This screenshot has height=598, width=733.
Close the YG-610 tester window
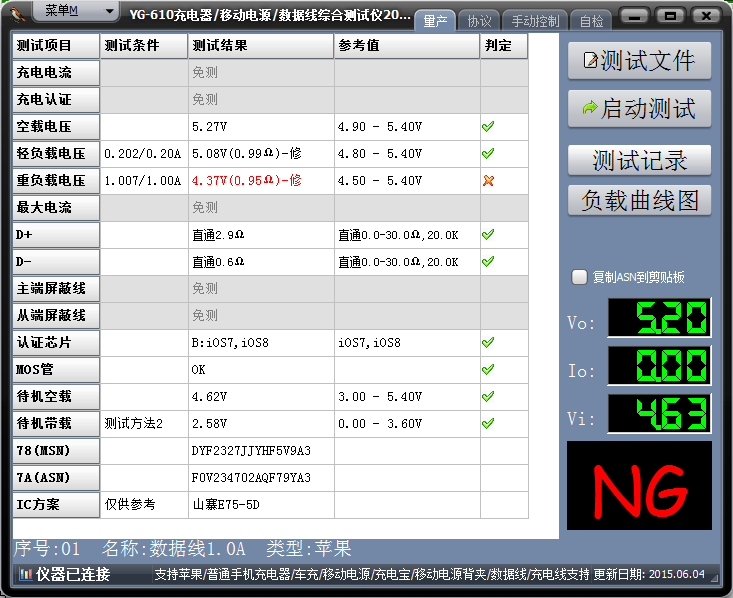(x=706, y=16)
